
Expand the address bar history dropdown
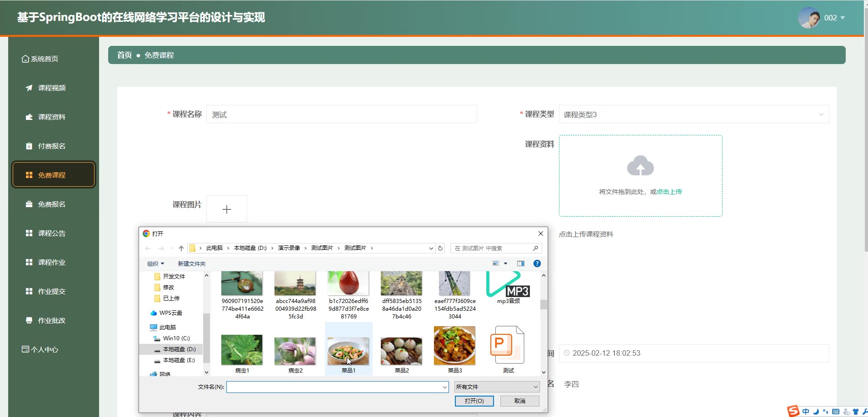[x=431, y=248]
